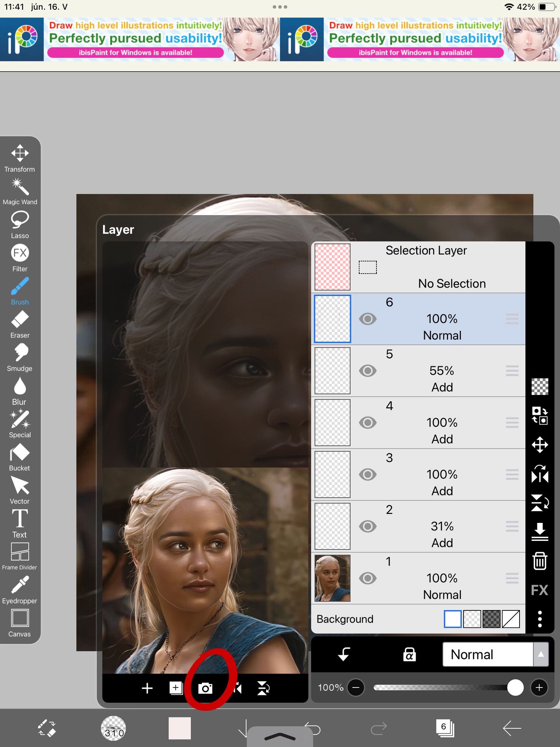Select the Lasso tool
Viewport: 560px width, 747px height.
pyautogui.click(x=19, y=224)
